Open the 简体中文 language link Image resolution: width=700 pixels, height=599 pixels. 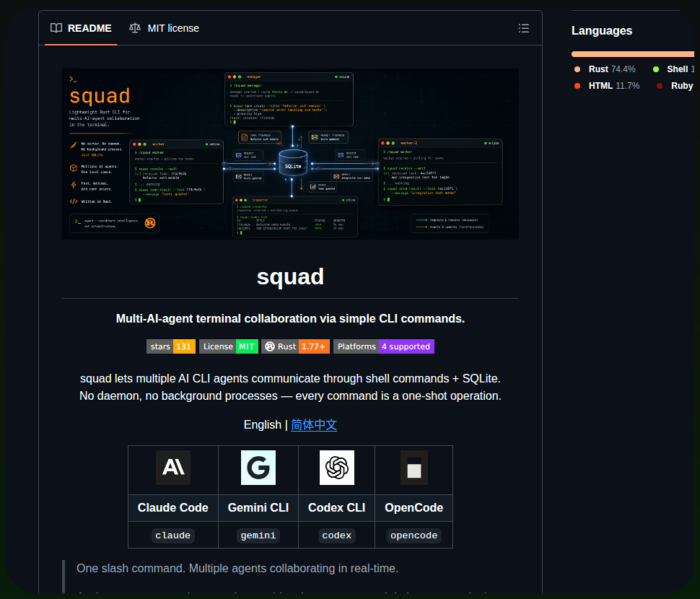click(x=314, y=424)
